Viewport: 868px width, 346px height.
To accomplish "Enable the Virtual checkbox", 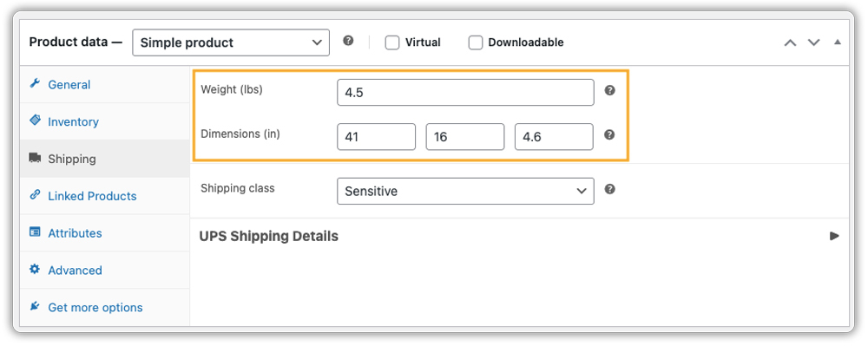I will 392,42.
